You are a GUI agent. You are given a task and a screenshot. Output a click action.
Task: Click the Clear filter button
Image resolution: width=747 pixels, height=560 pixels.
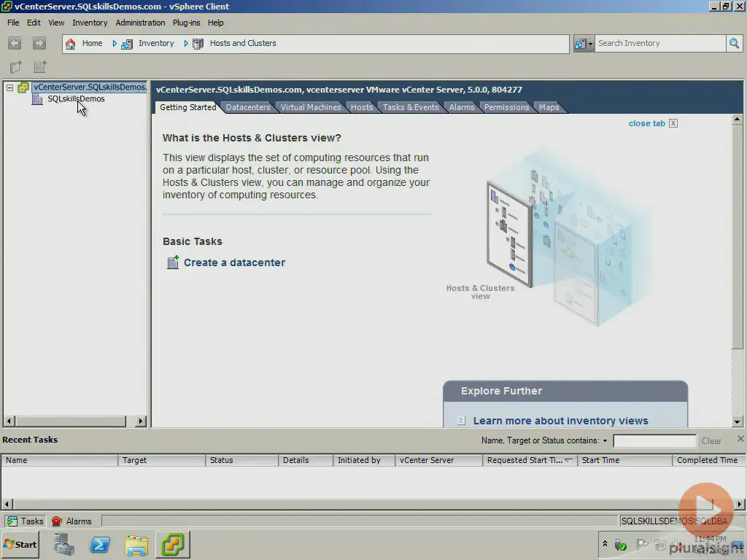tap(711, 441)
